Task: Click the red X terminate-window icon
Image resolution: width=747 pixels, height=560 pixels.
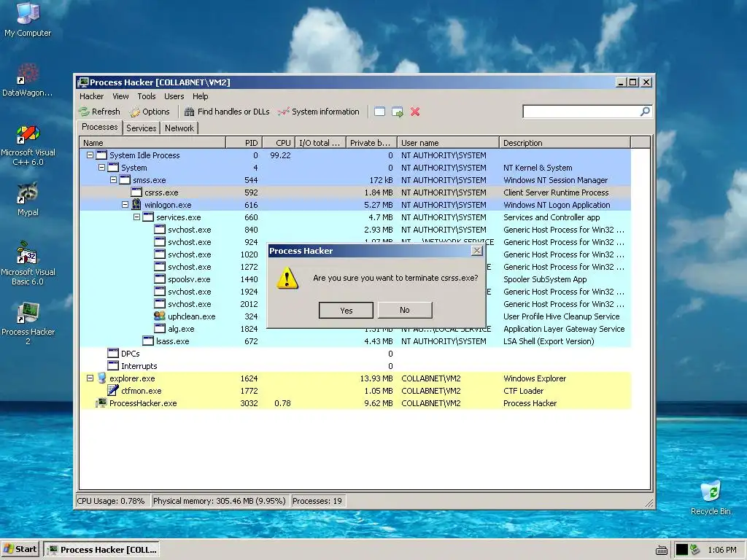Action: point(415,112)
